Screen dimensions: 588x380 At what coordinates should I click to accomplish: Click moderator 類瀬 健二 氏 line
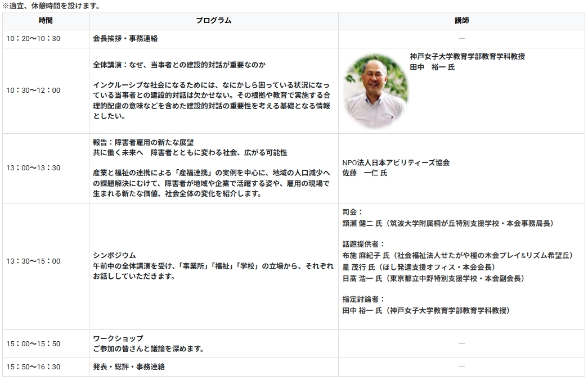coord(448,223)
